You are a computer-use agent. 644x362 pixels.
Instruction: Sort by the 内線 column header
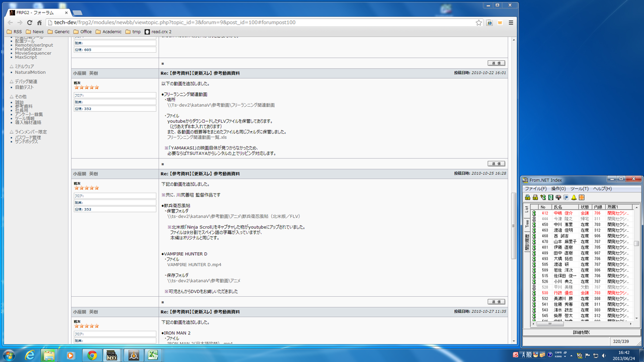tap(598, 207)
